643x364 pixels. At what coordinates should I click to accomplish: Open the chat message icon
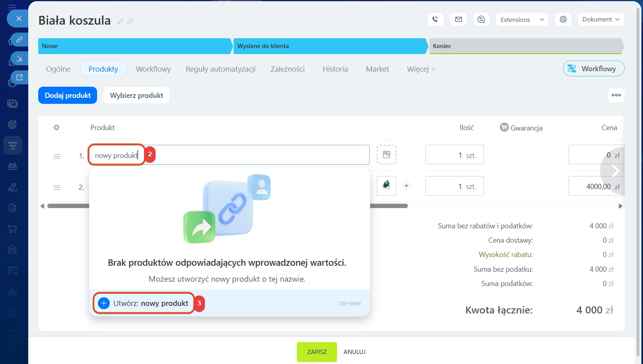click(481, 19)
